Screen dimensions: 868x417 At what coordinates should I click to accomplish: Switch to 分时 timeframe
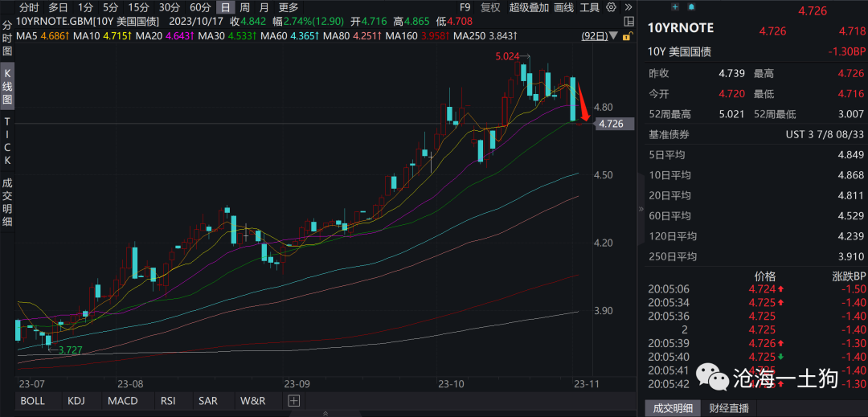[x=29, y=7]
